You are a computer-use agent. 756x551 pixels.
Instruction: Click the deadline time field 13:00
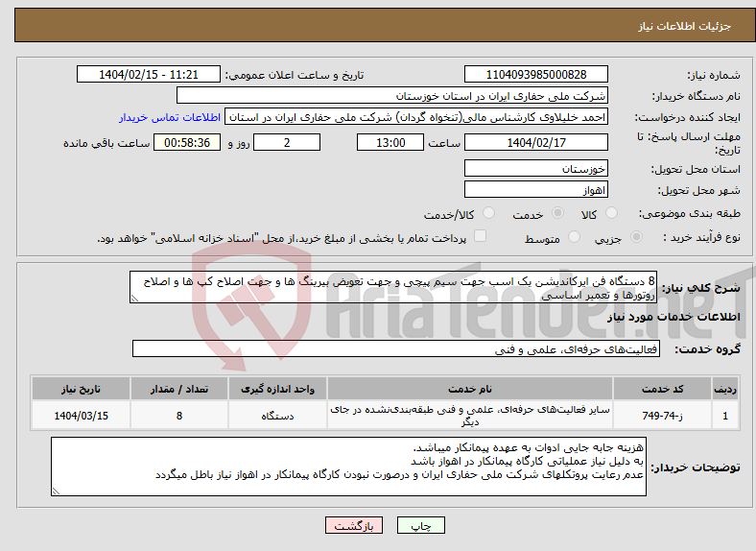[x=390, y=142]
